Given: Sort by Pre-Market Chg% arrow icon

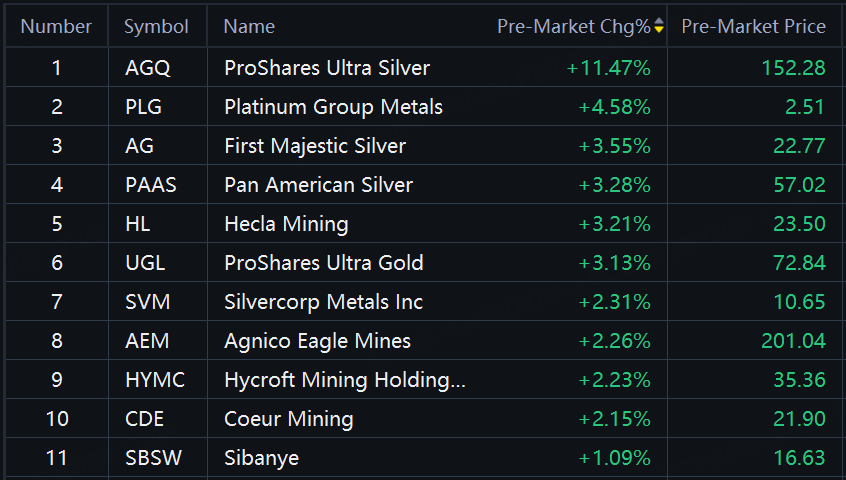Looking at the screenshot, I should click(659, 27).
